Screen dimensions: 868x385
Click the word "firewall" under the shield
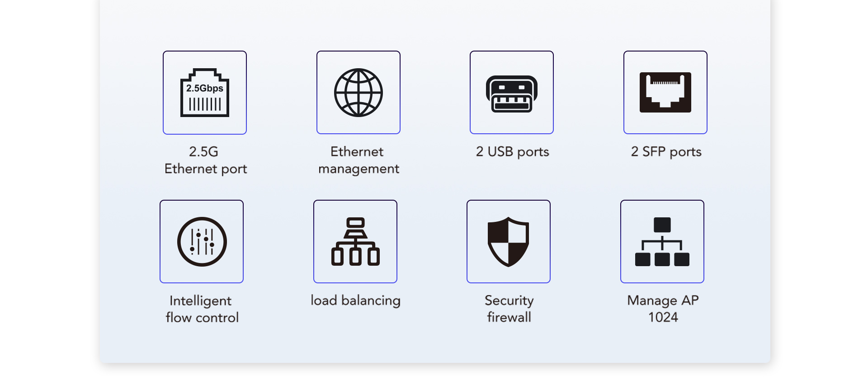point(509,317)
